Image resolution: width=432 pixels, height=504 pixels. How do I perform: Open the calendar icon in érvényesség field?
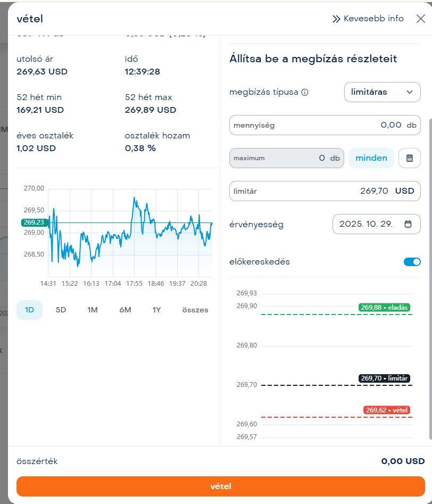click(x=408, y=224)
